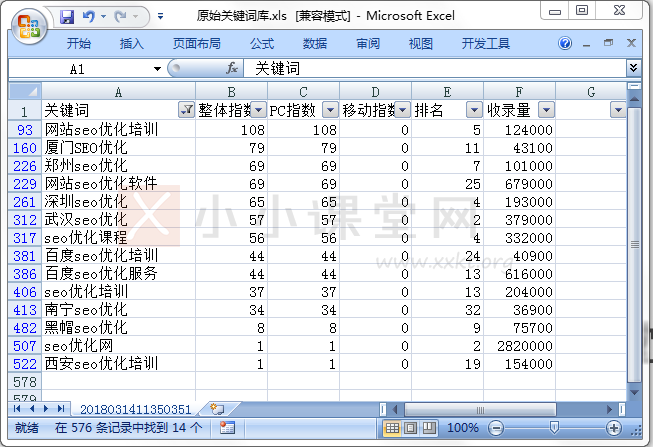Click the macro record icon in status bar
The width and height of the screenshot is (653, 447).
pos(227,428)
